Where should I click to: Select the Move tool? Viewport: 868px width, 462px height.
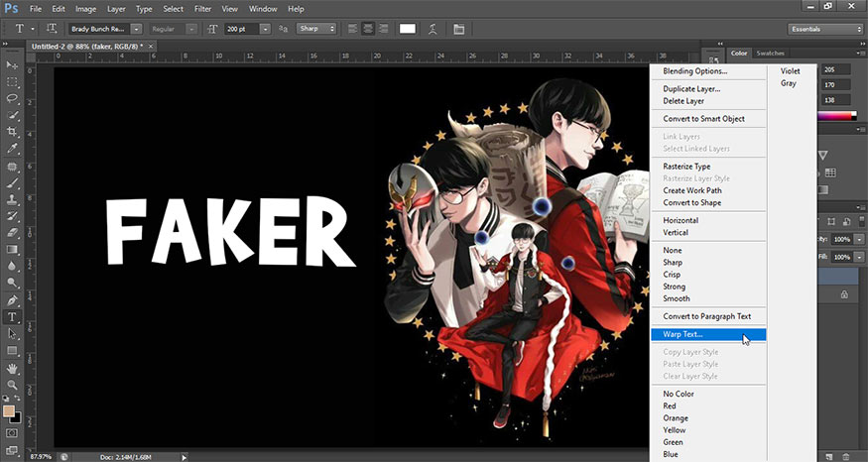pos(12,65)
